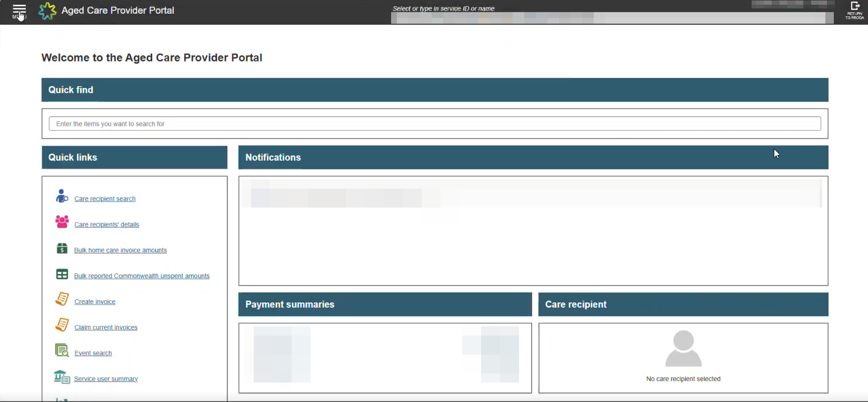This screenshot has width=868, height=402.
Task: Click the Claim current invoices icon
Action: point(62,325)
